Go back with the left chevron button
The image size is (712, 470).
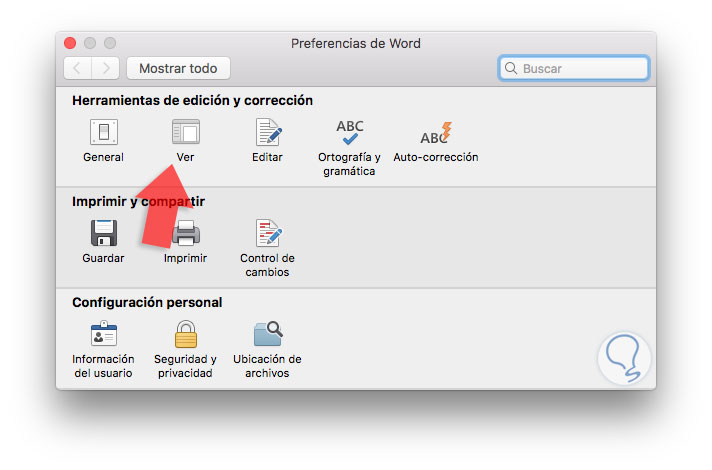[77, 68]
